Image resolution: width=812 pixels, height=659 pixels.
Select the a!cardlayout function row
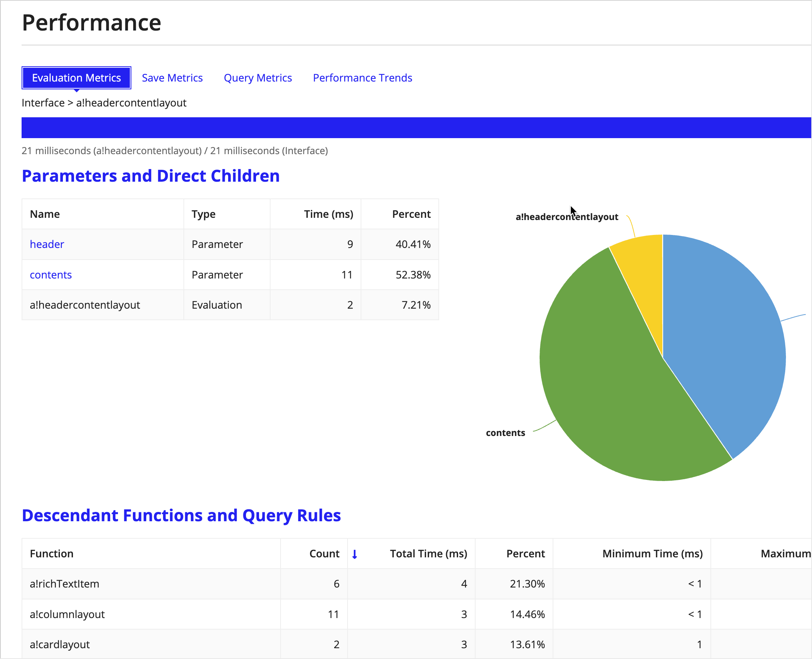pyautogui.click(x=416, y=644)
